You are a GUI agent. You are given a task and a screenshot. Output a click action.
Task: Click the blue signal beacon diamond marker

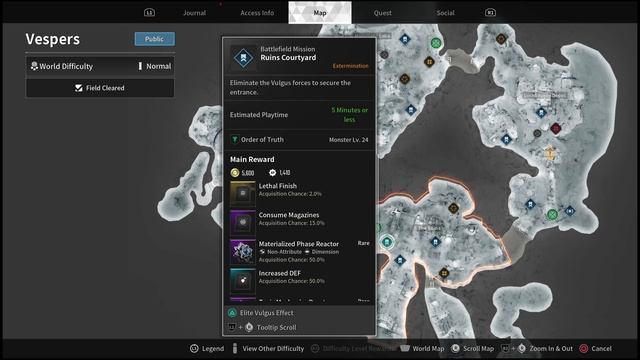569,211
